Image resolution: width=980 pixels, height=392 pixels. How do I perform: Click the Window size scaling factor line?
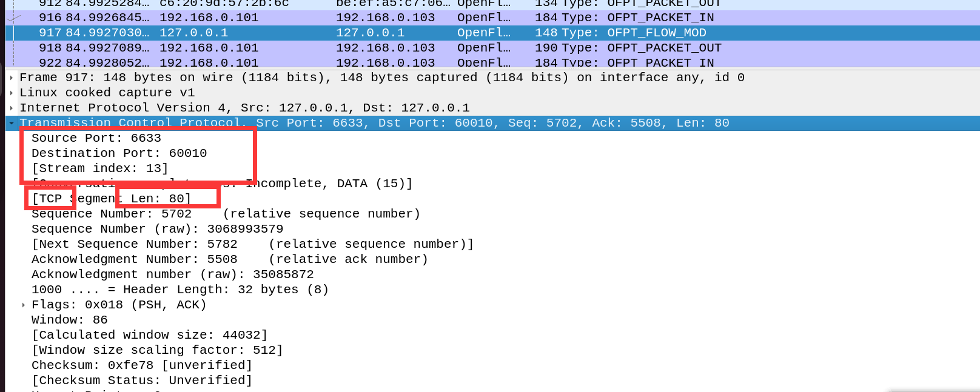click(x=158, y=350)
